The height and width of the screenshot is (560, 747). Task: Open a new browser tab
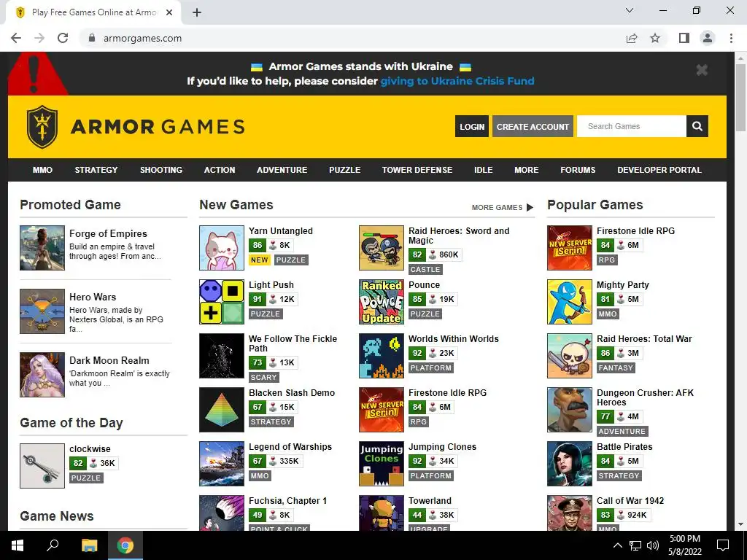pos(197,12)
